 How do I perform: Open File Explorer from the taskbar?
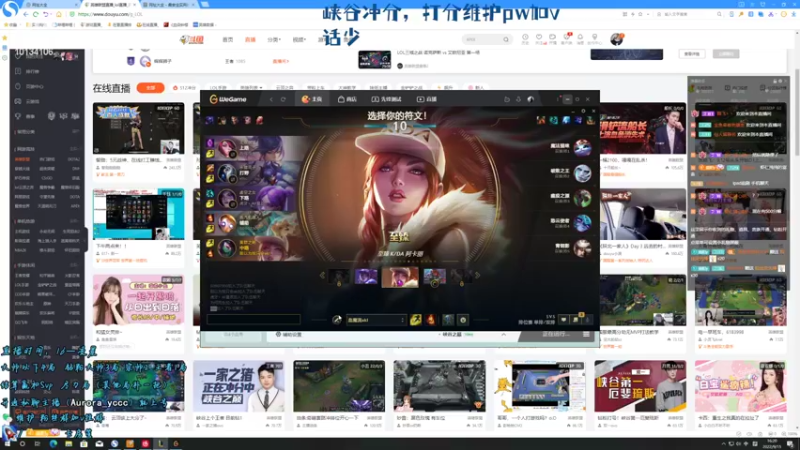68,444
